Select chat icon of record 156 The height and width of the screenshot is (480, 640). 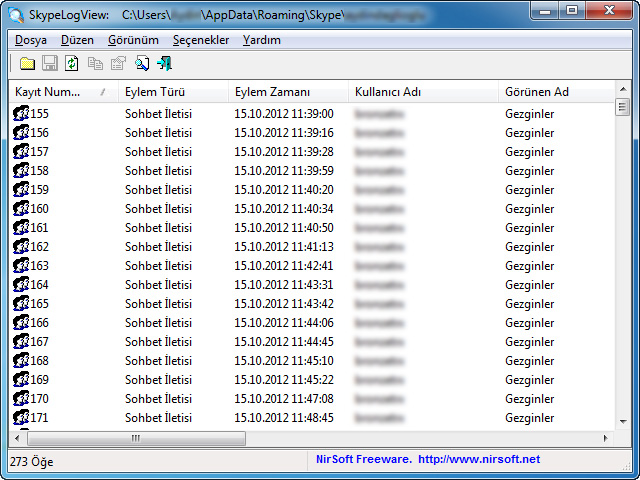21,133
